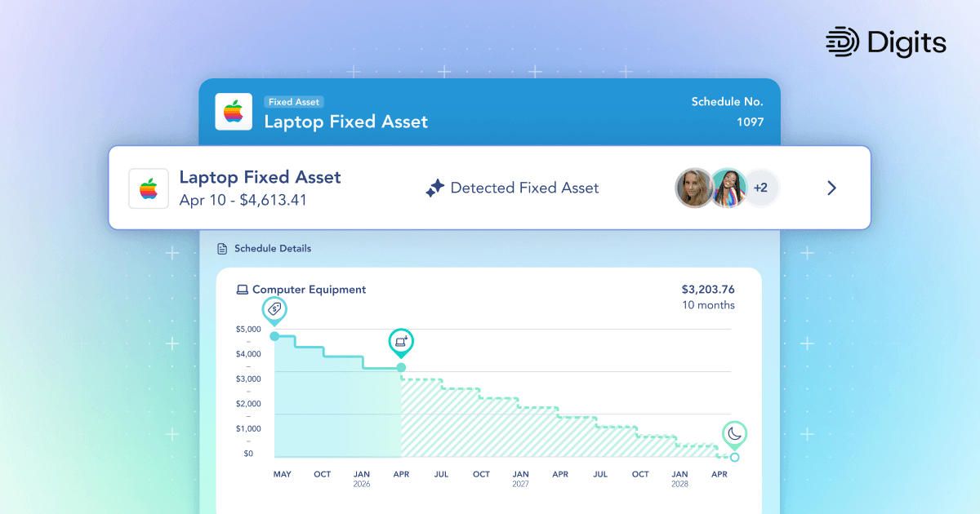
Task: Click the sparkle icon beside Detected Fixed Asset
Action: click(434, 188)
